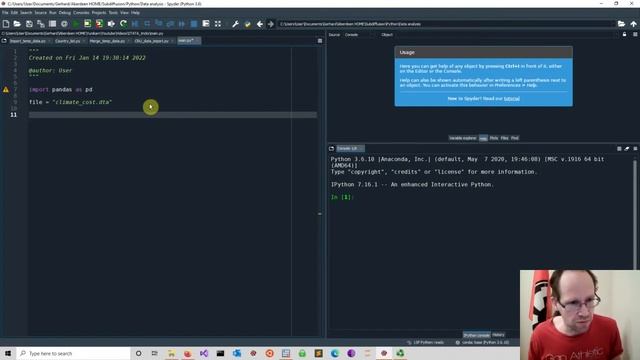Open the Windows Start menu
640x360 pixels.
click(8, 353)
